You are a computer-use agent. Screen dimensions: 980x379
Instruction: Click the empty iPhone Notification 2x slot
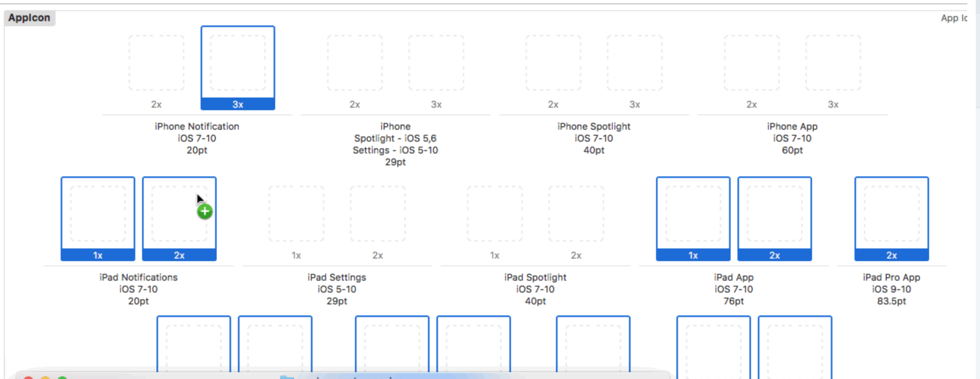(x=155, y=64)
